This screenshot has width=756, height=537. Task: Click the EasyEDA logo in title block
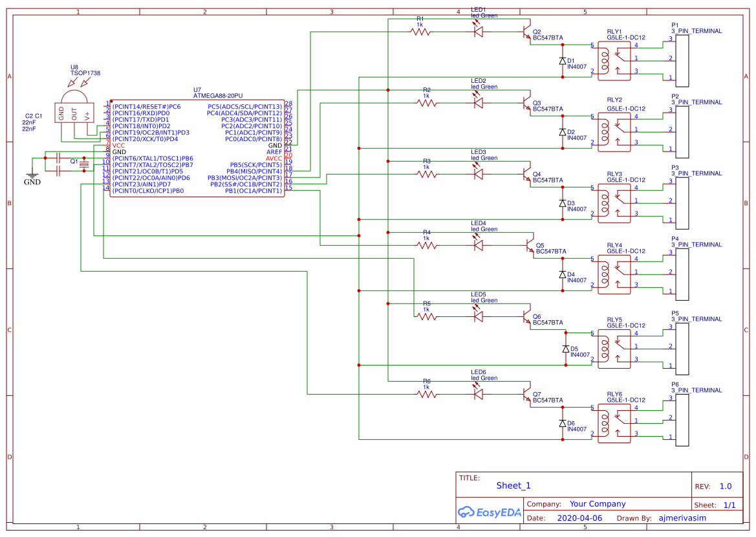490,512
